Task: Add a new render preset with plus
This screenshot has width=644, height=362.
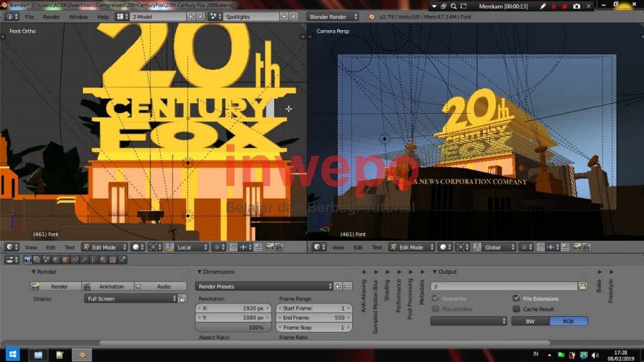Action: (338, 286)
